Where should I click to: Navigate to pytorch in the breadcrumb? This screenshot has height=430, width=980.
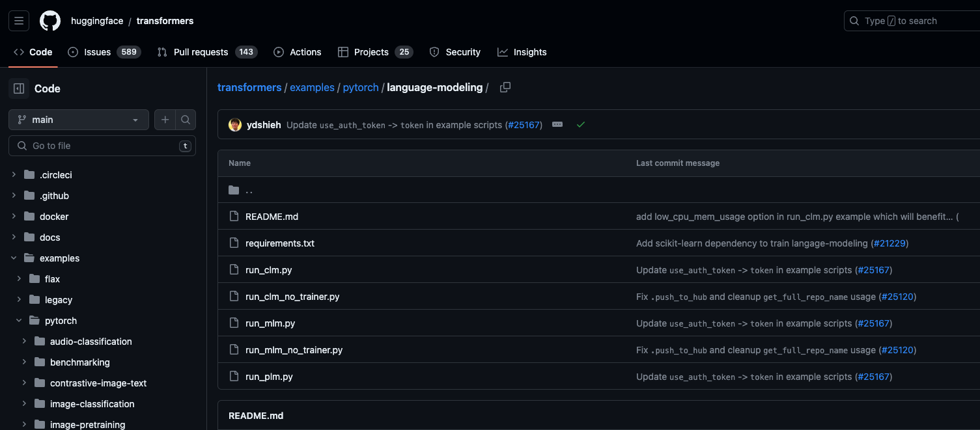point(361,87)
